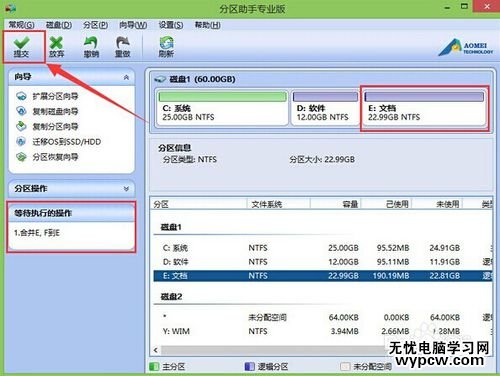Image resolution: width=500 pixels, height=376 pixels.
Task: Sort by 已使用 column header
Action: pos(387,204)
